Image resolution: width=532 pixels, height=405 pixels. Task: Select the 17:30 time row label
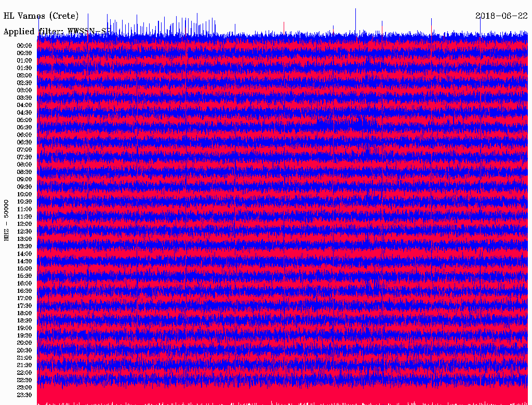pyautogui.click(x=24, y=306)
